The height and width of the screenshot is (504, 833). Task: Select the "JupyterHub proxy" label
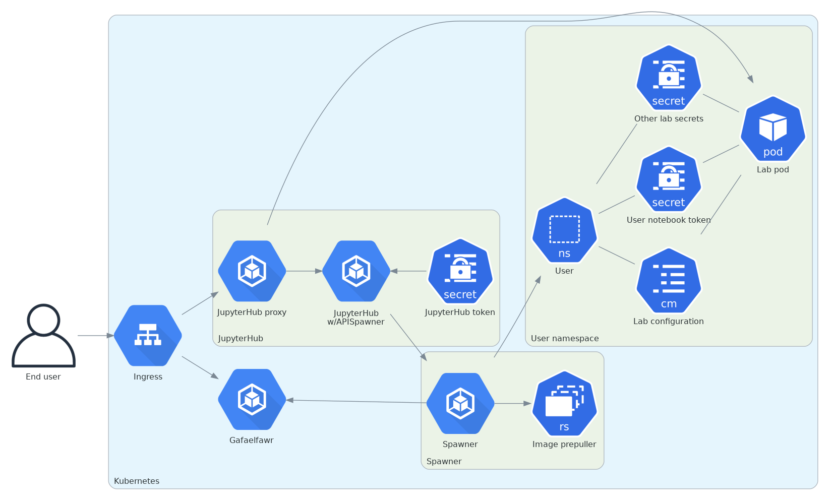pos(252,312)
